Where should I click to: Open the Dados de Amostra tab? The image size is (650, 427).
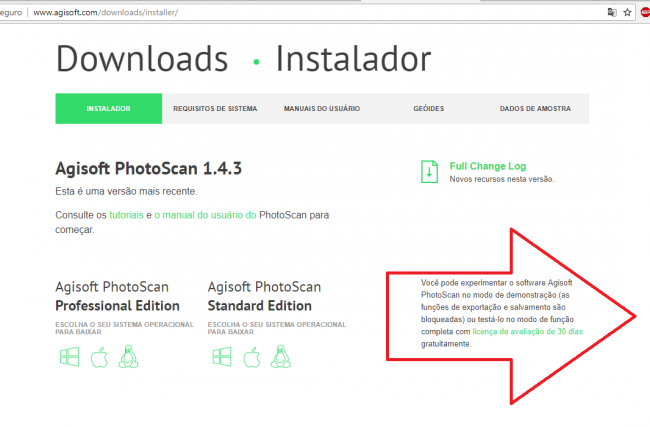(x=535, y=109)
